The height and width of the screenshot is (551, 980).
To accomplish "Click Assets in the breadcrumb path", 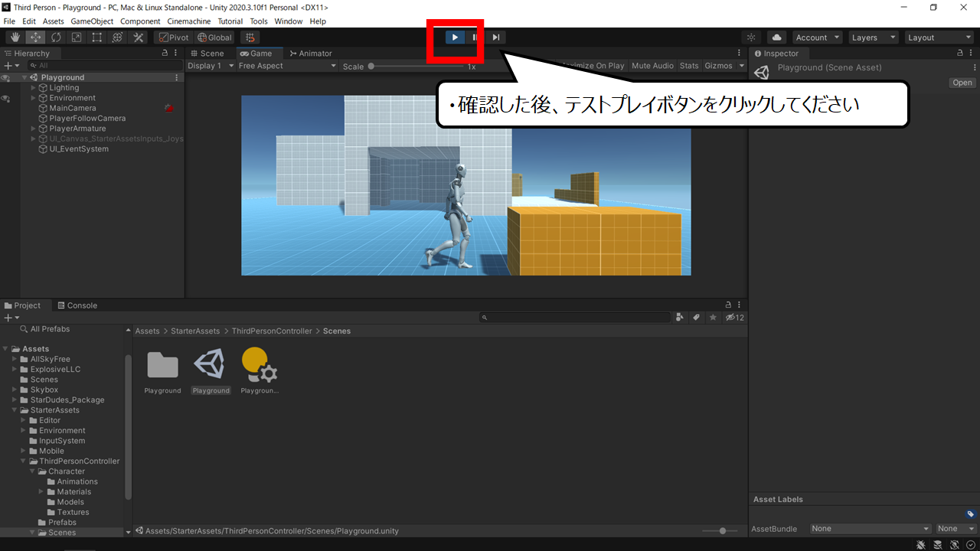I will point(147,331).
